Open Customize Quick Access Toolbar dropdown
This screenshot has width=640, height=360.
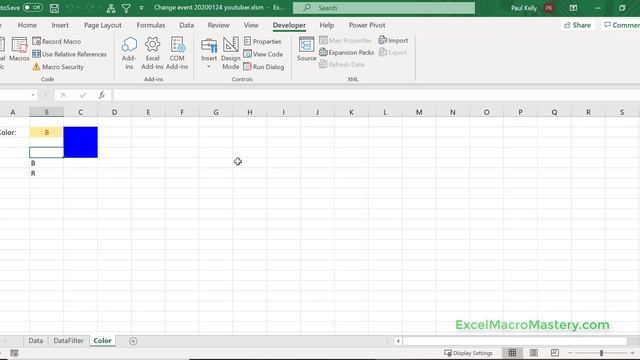coord(141,8)
